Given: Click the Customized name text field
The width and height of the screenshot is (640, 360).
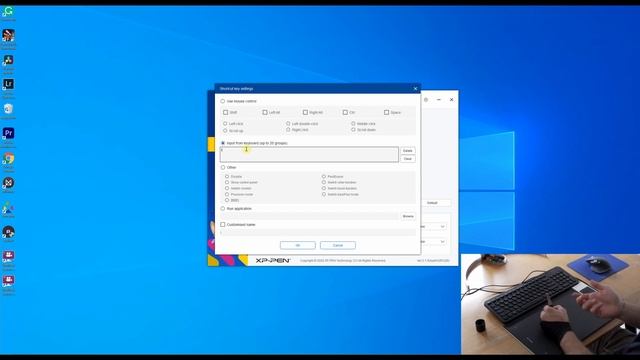Looking at the screenshot, I should pyautogui.click(x=318, y=232).
